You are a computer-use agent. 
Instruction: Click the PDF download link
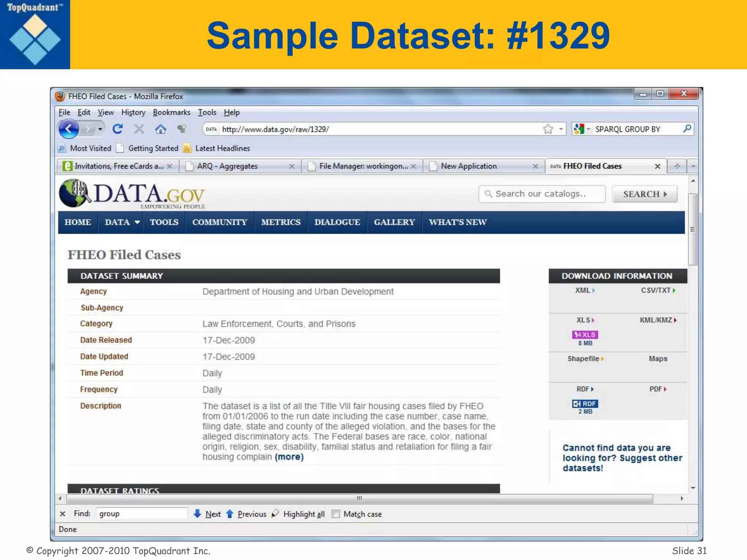click(x=658, y=389)
